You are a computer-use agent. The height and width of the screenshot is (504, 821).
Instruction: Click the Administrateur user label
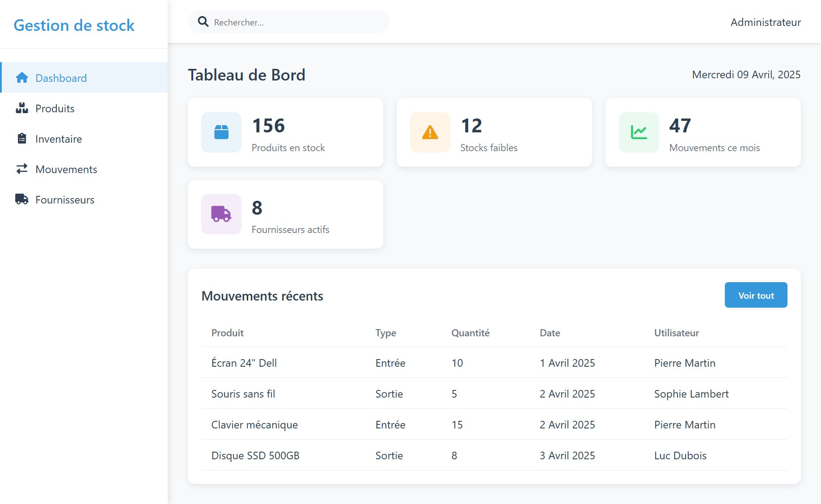[766, 22]
